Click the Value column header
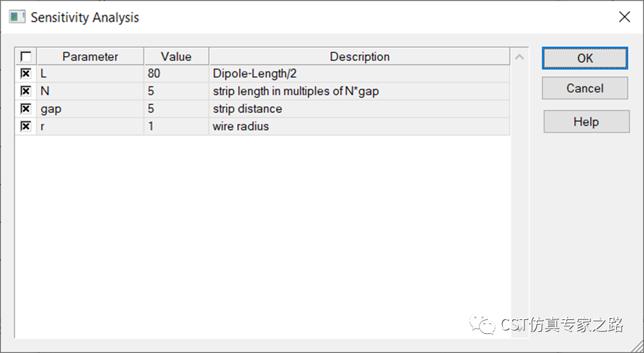The width and height of the screenshot is (644, 353). tap(176, 56)
